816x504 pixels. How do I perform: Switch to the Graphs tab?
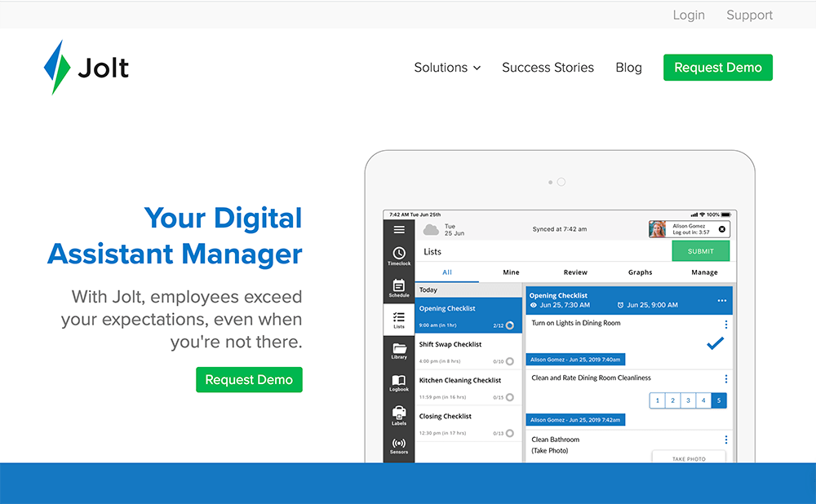click(640, 272)
